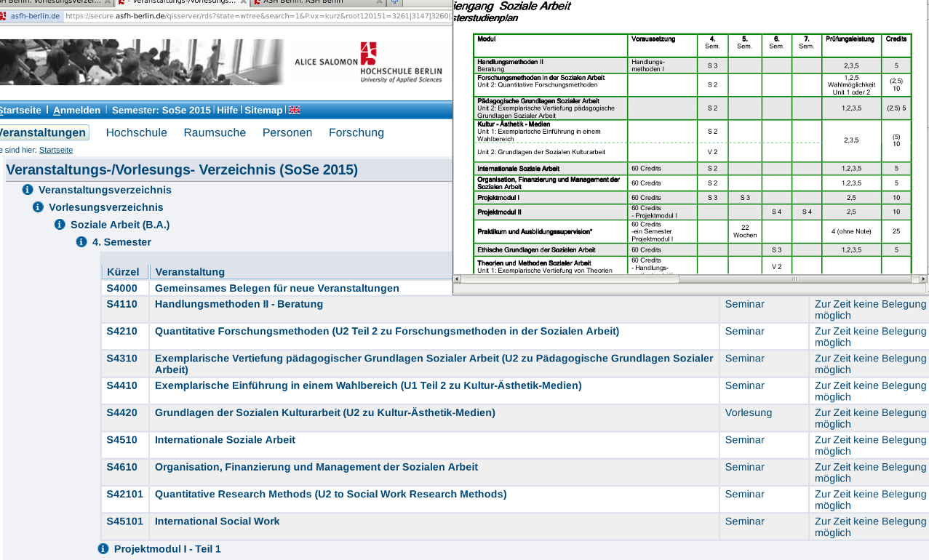Click the course code S4210
The image size is (929, 560).
point(121,331)
